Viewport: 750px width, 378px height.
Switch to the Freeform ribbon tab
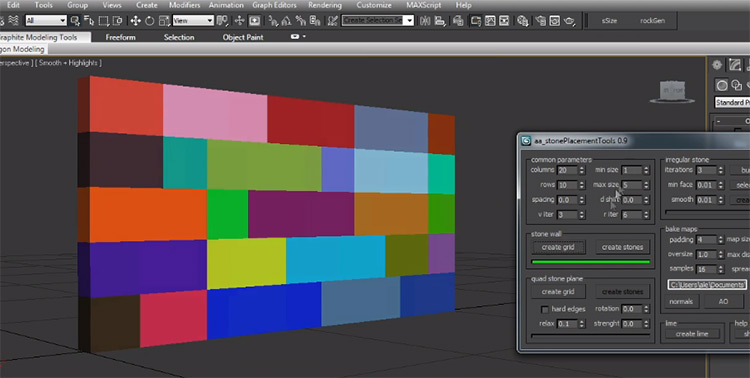pyautogui.click(x=121, y=37)
